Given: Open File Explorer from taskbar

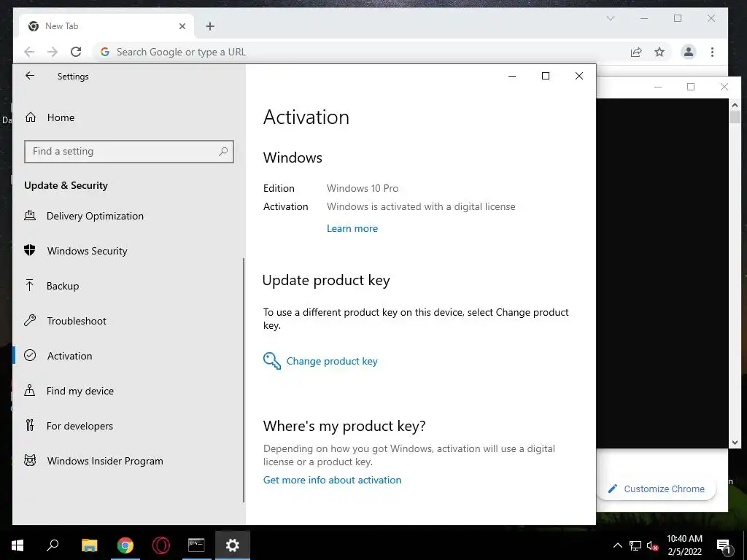Looking at the screenshot, I should pos(89,545).
